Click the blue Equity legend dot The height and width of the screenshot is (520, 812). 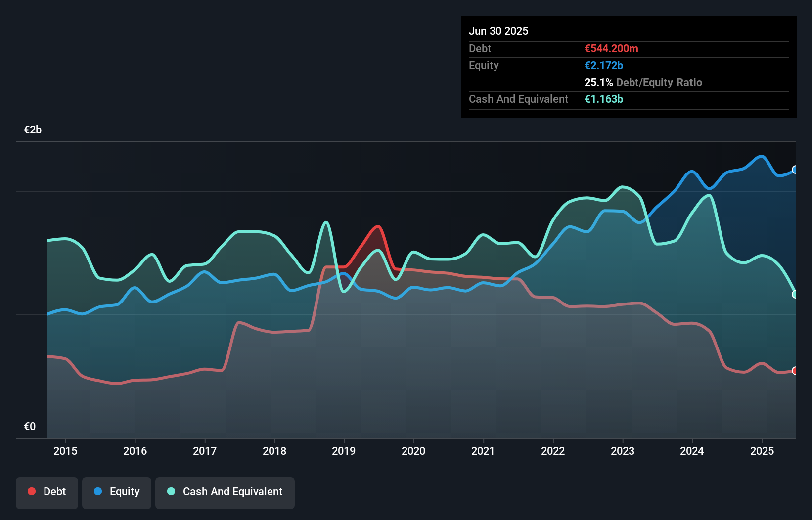pos(98,491)
